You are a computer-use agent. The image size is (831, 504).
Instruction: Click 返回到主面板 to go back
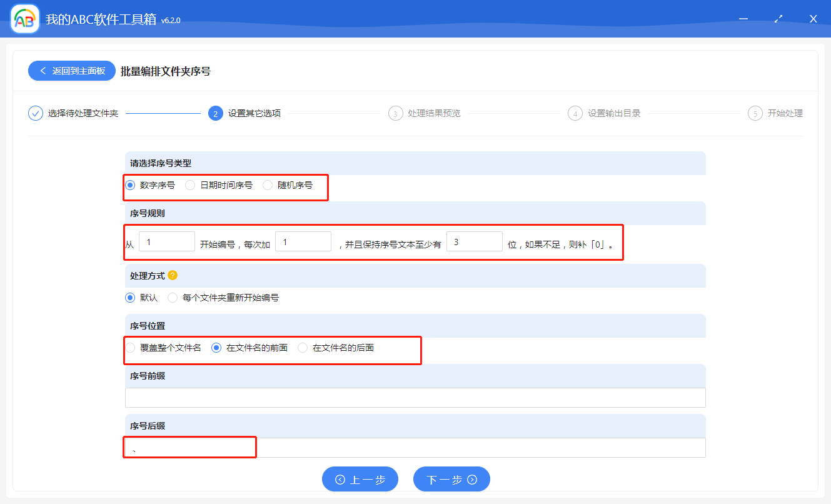[x=71, y=71]
